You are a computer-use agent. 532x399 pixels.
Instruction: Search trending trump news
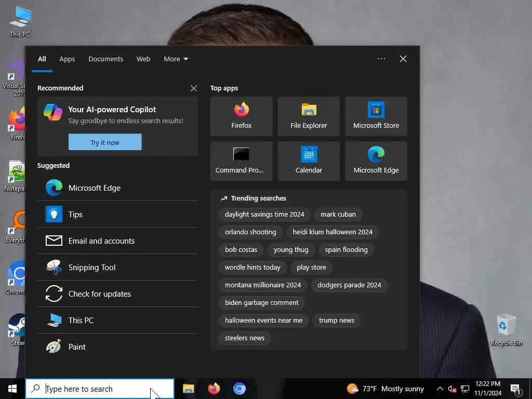click(x=337, y=320)
